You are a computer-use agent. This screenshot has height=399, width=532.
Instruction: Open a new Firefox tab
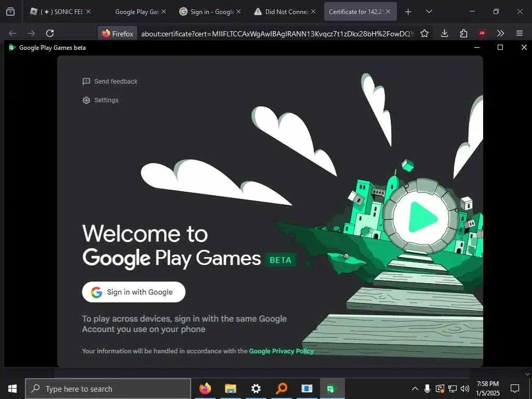408,12
